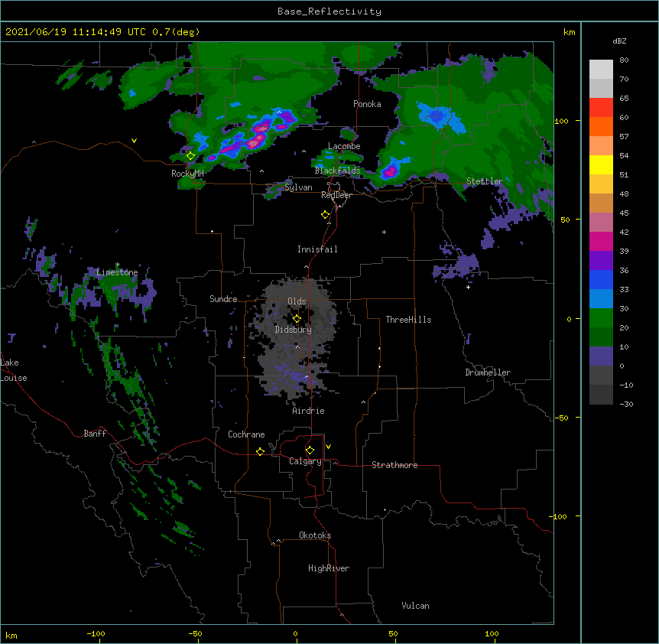
Task: Click the purple 10 dBZ legend swatch
Action: tap(601, 356)
